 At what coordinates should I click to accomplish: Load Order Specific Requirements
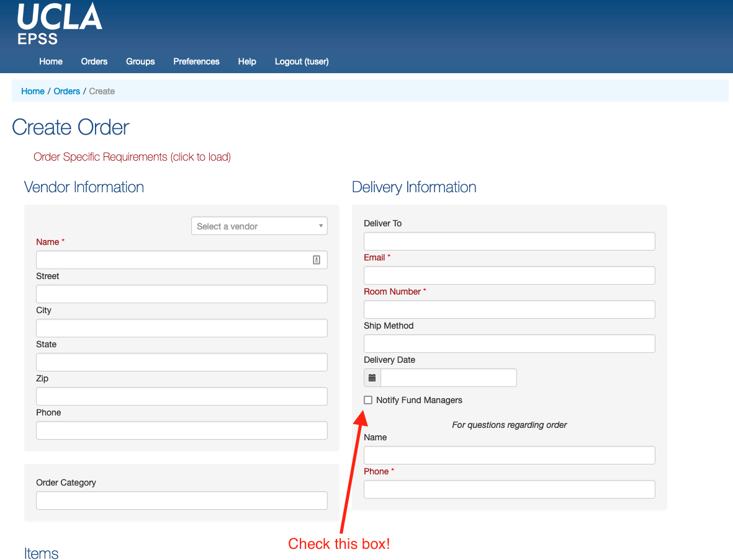pos(132,157)
